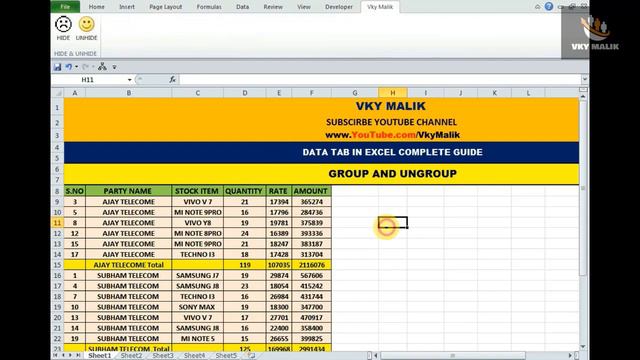The width and height of the screenshot is (640, 360).
Task: Click vertical scrollbar down arrow
Action: [x=583, y=347]
